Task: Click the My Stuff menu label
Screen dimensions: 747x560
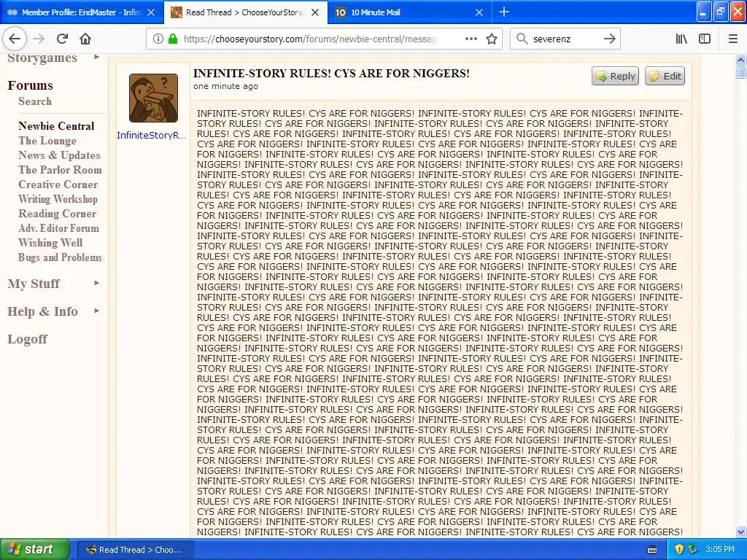Action: coord(34,284)
